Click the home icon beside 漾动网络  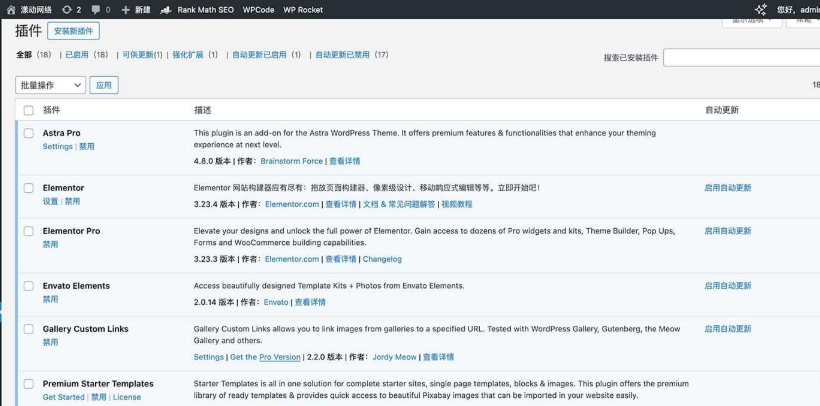point(10,9)
